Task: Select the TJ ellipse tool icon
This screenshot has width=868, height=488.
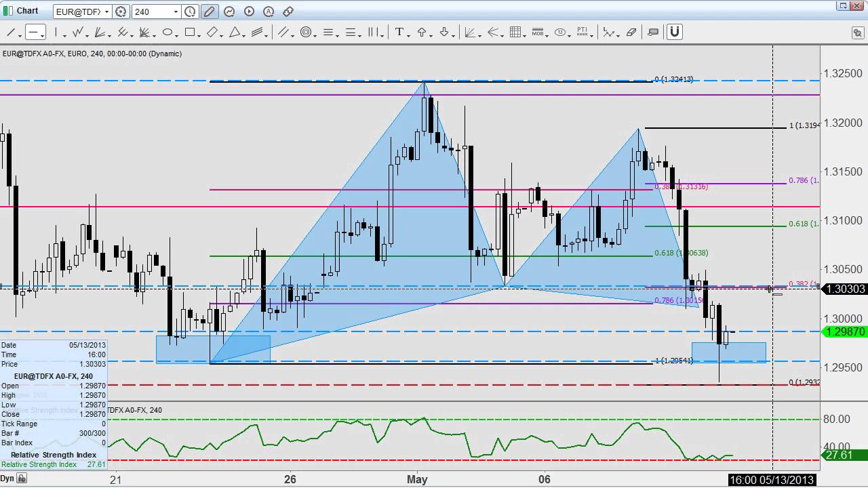Action: [560, 32]
